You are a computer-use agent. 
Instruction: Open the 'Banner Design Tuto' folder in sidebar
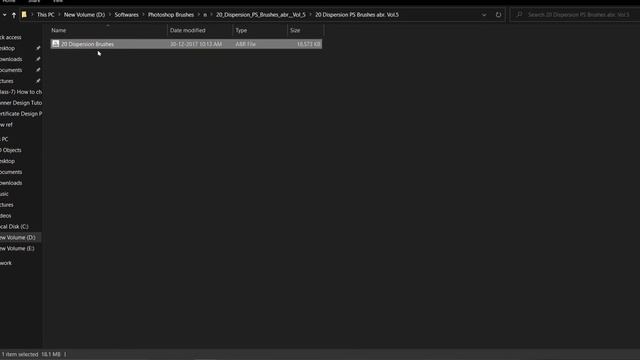click(21, 103)
